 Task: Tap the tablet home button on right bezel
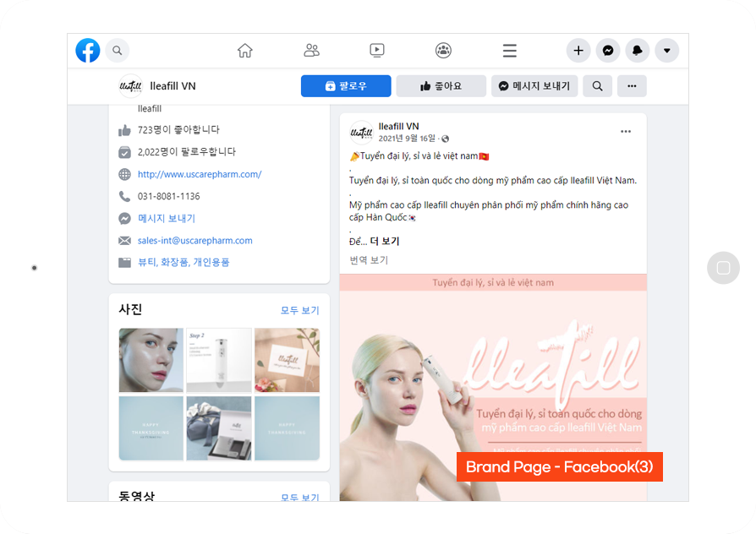pos(723,268)
